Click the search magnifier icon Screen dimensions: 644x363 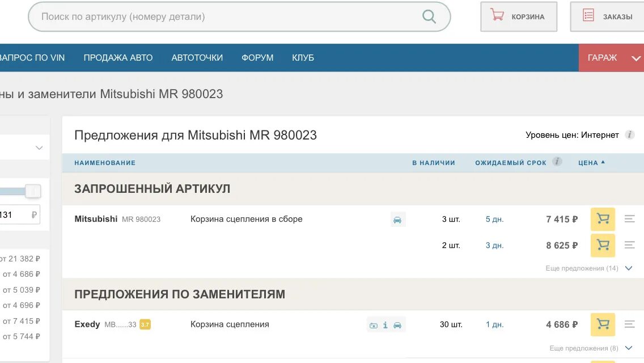[429, 16]
